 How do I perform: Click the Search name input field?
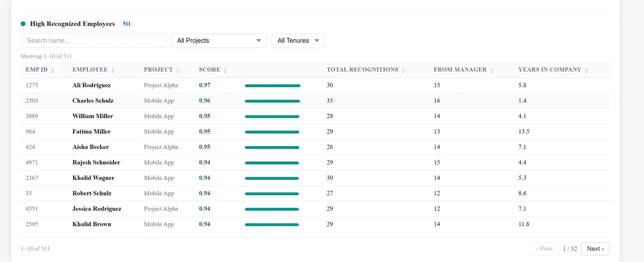tap(93, 41)
